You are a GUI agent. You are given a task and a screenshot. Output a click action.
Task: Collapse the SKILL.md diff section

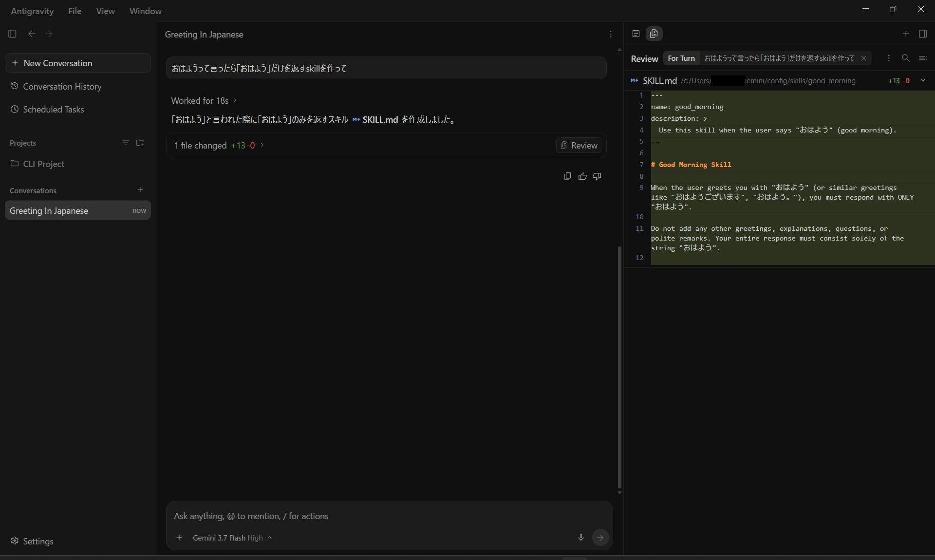(923, 80)
